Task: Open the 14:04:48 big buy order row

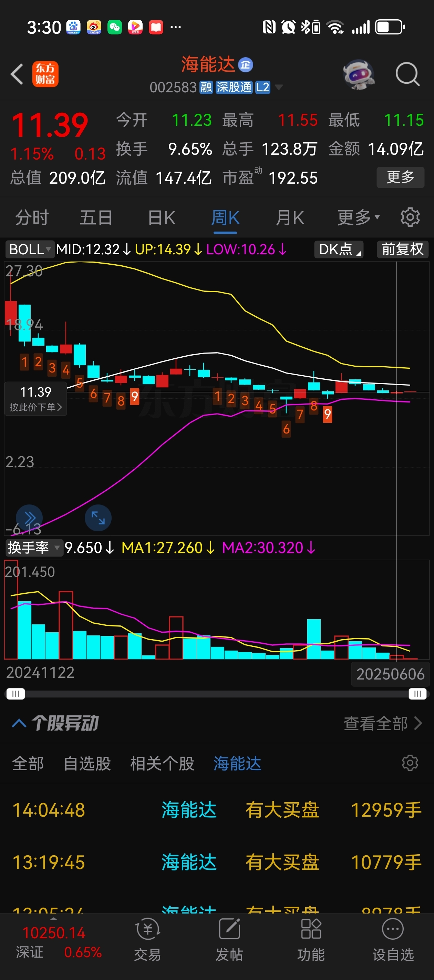Action: (x=217, y=809)
